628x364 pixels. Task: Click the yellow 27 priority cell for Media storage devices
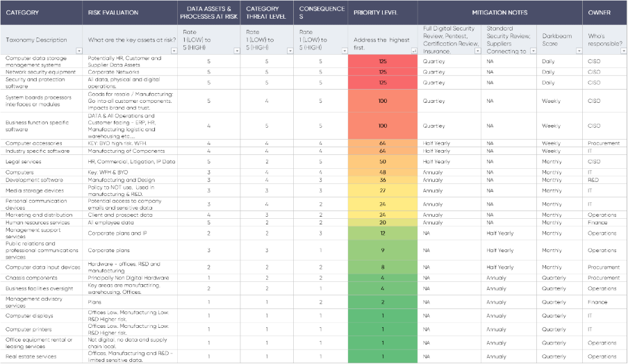coord(383,190)
